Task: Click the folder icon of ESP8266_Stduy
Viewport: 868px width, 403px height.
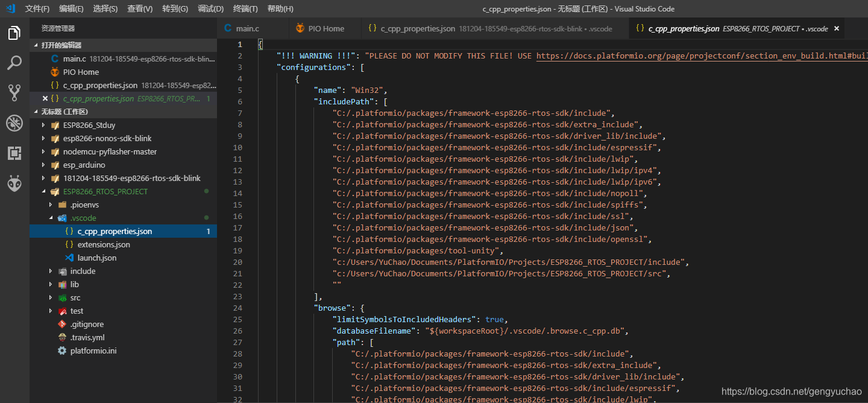Action: [x=55, y=125]
